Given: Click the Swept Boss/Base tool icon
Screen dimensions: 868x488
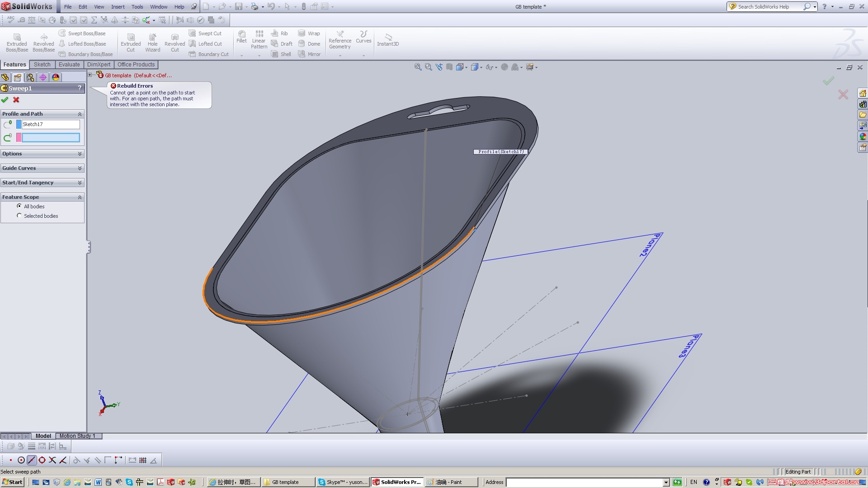Looking at the screenshot, I should click(x=62, y=33).
